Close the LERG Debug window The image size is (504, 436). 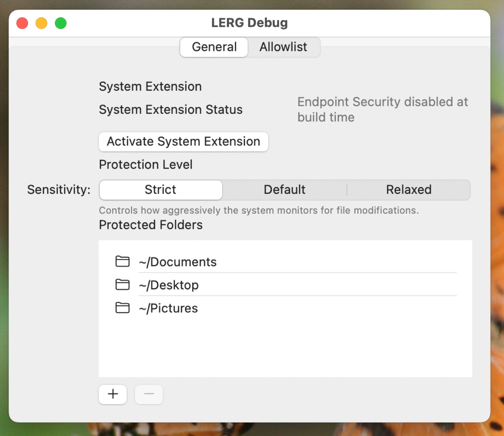click(22, 23)
